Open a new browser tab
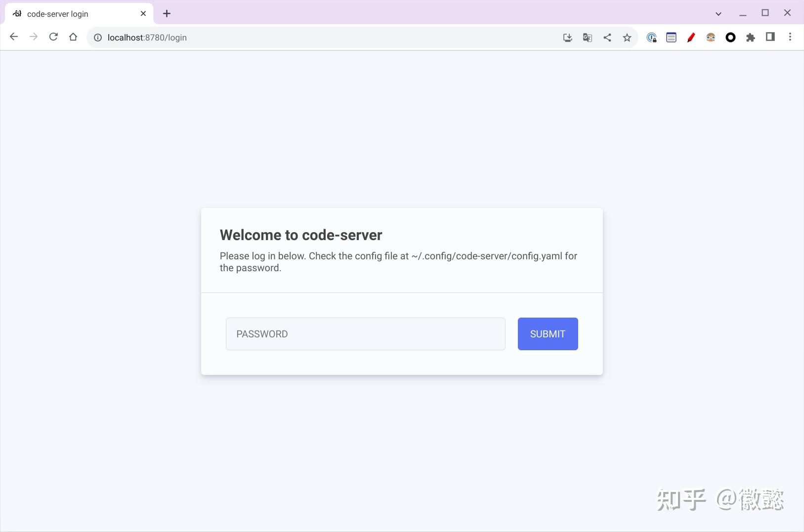Viewport: 804px width, 532px height. click(167, 14)
